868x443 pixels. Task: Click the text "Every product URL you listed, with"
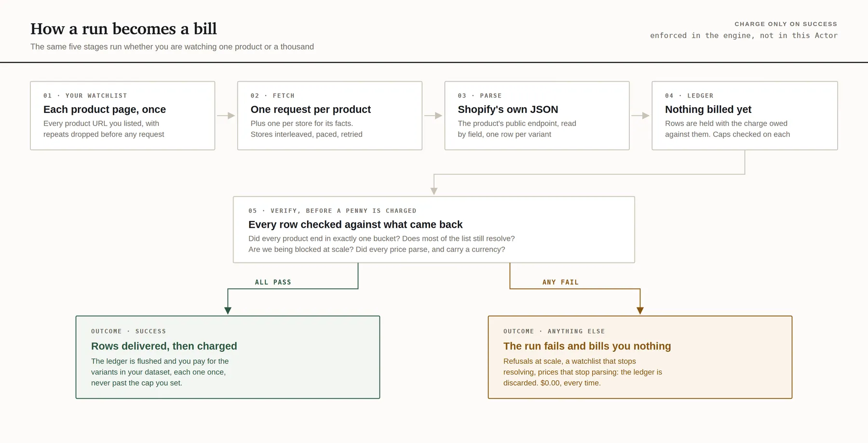tap(101, 124)
